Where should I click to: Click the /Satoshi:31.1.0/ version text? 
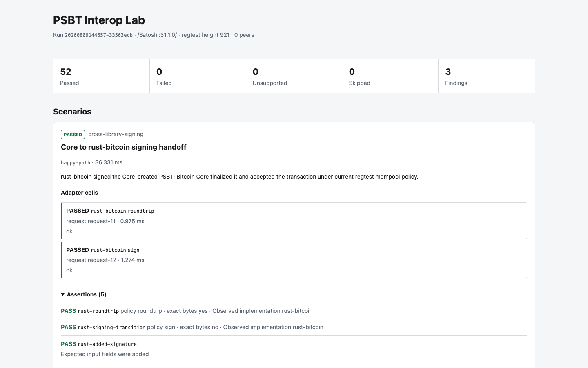[157, 35]
